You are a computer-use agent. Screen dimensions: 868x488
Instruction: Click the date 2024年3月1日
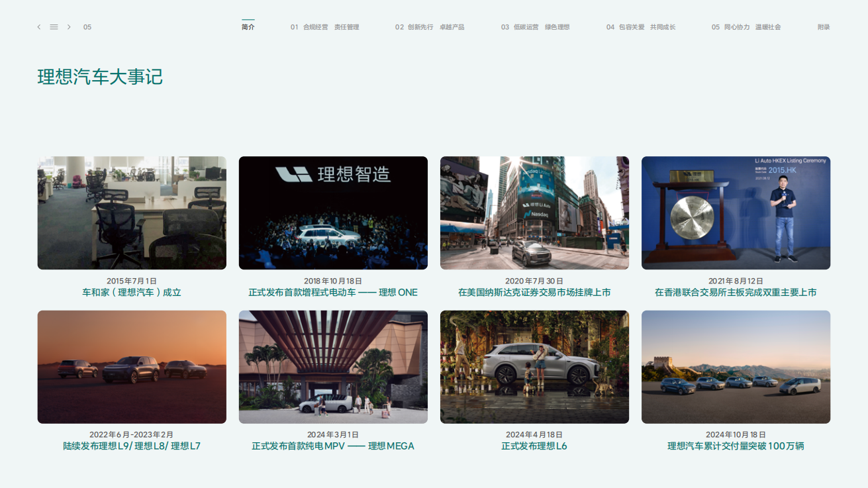333,435
